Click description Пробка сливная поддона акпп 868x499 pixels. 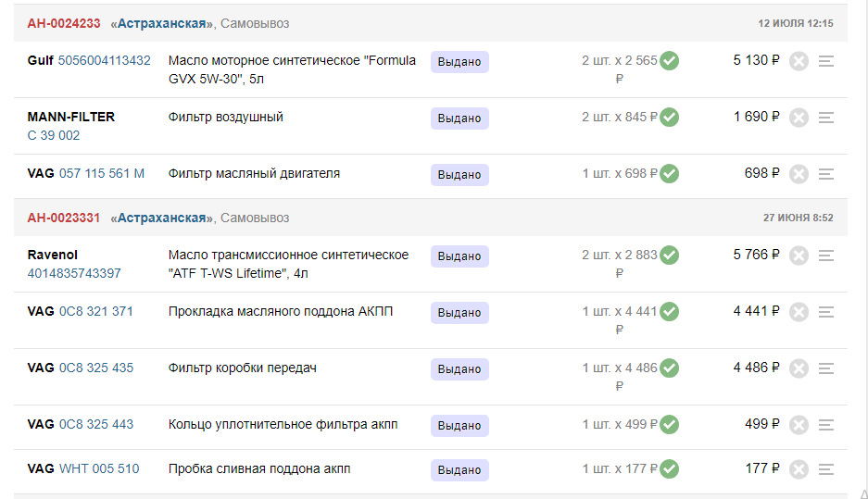259,468
